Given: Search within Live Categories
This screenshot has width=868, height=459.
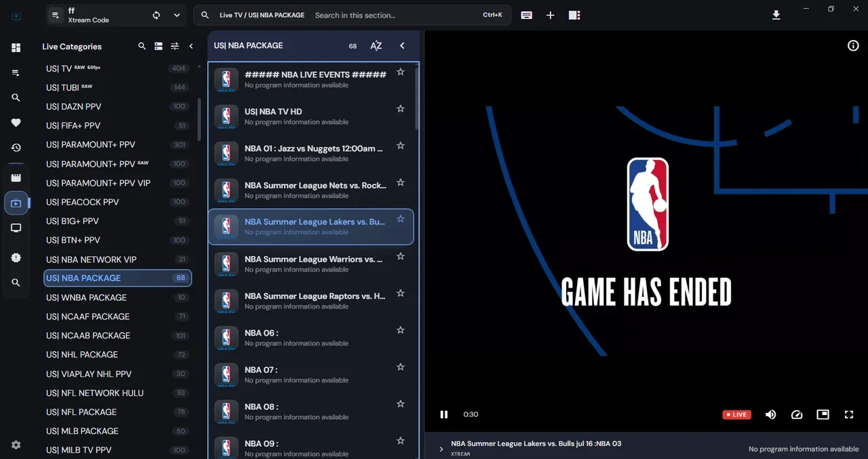Looking at the screenshot, I should tap(142, 46).
